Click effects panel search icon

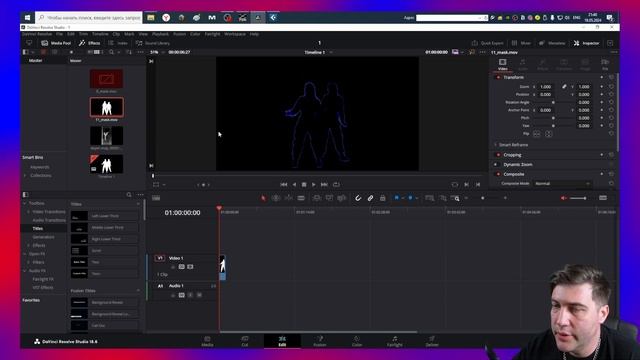[x=129, y=195]
